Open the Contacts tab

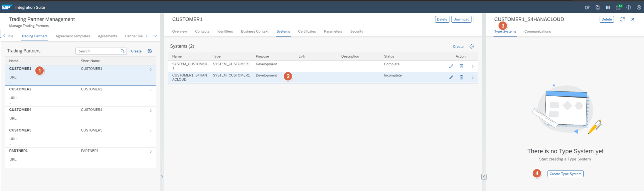(x=202, y=31)
